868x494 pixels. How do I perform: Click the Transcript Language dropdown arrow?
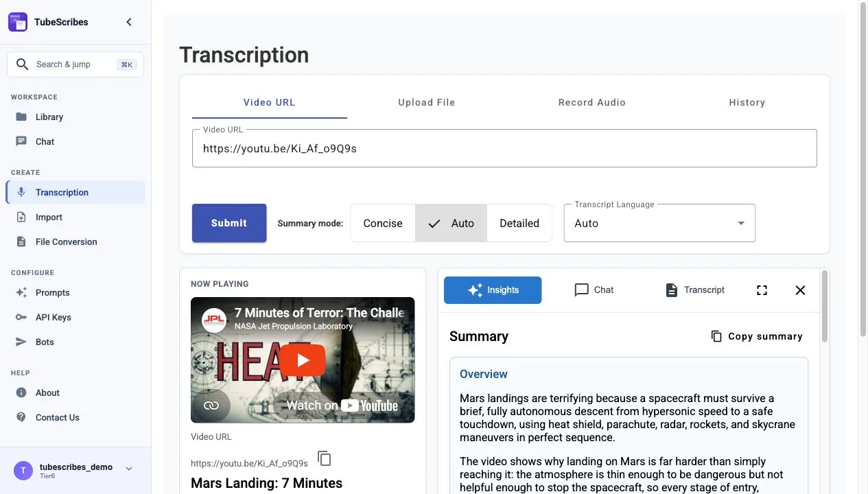click(x=741, y=224)
